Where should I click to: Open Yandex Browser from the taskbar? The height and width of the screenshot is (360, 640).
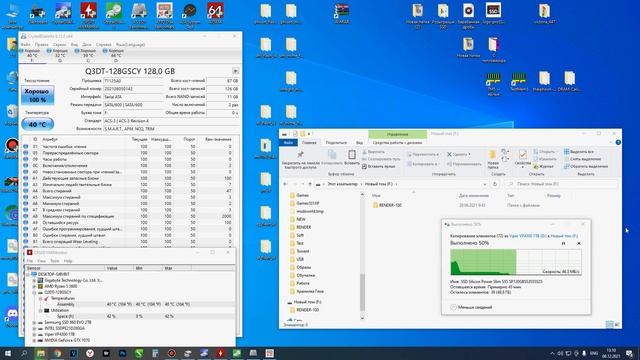pos(90,353)
